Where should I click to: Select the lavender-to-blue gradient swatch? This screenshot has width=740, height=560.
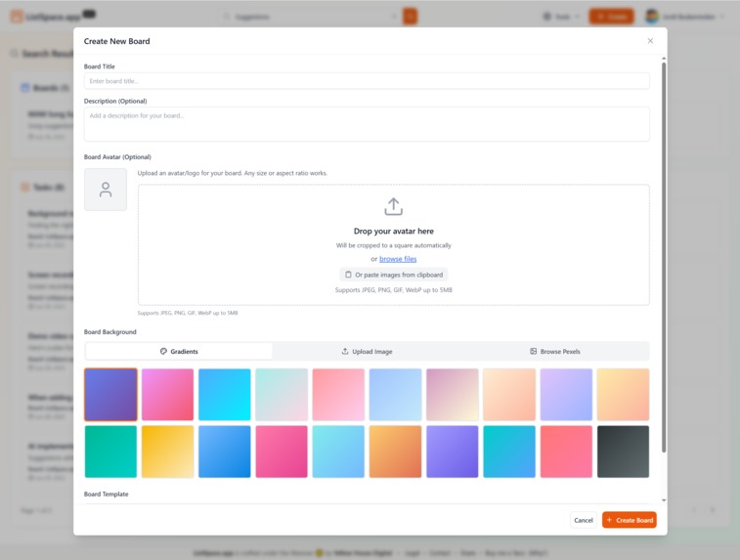pyautogui.click(x=566, y=395)
